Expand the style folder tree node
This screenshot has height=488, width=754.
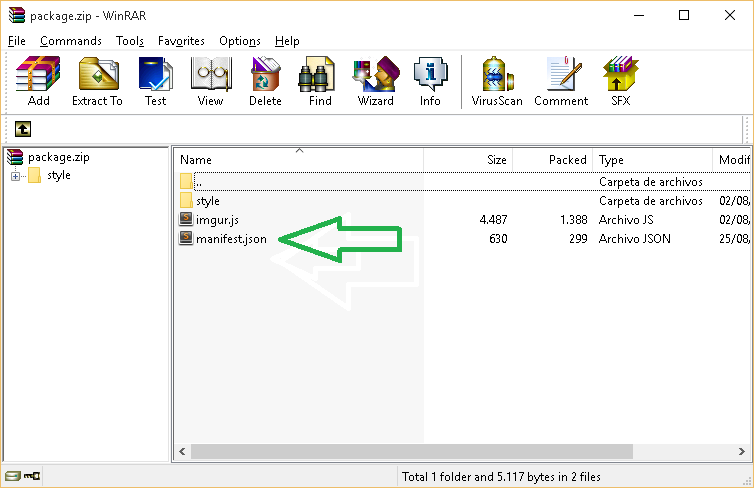pyautogui.click(x=15, y=176)
